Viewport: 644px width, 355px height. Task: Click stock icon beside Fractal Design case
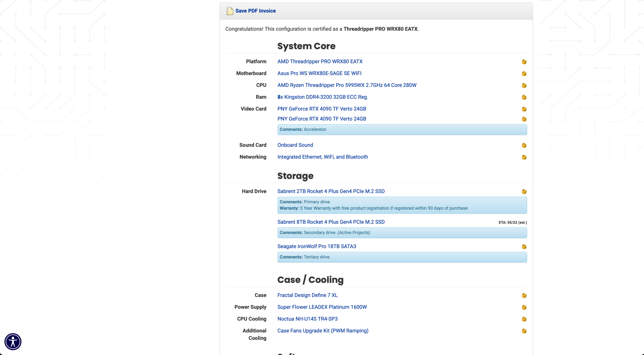pyautogui.click(x=524, y=295)
